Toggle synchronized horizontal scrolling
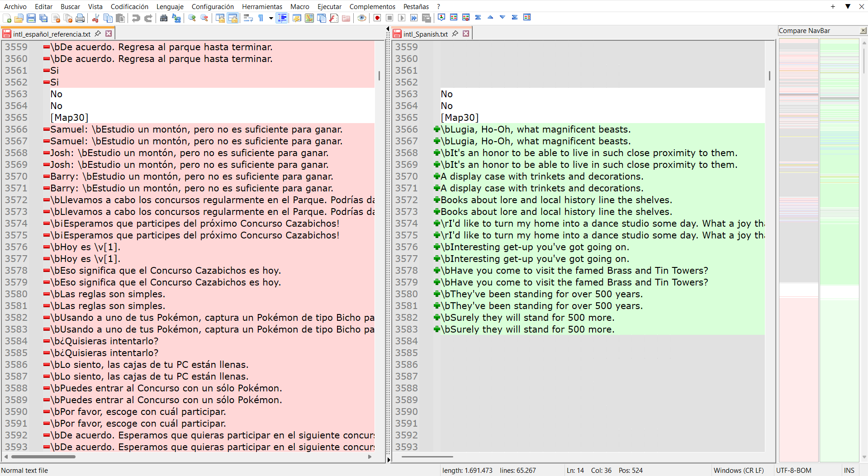Viewport: 868px width, 476px height. [x=232, y=18]
